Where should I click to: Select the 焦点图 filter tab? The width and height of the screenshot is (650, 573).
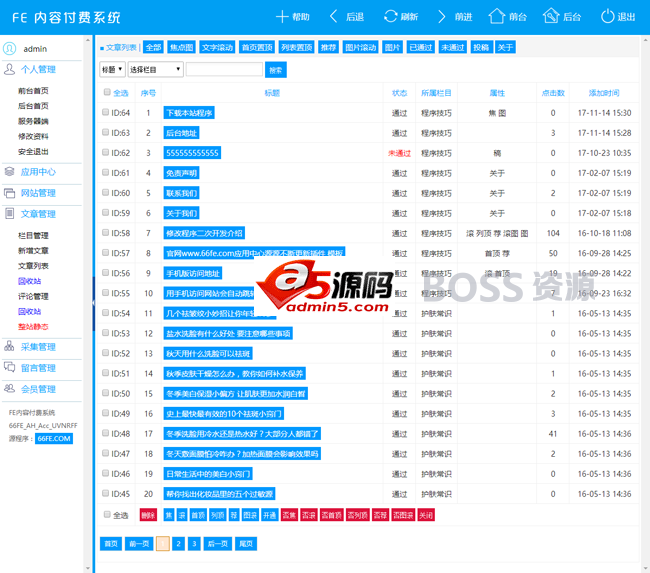pyautogui.click(x=182, y=47)
